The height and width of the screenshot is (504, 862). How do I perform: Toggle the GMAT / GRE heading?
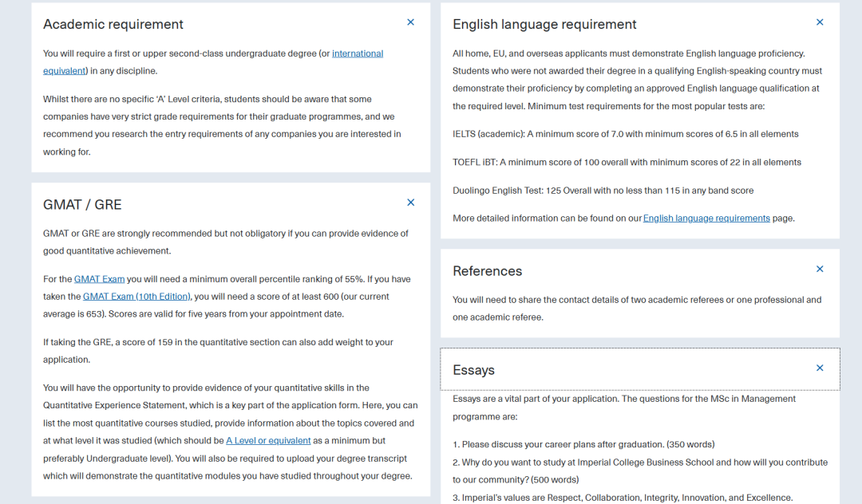(x=82, y=205)
